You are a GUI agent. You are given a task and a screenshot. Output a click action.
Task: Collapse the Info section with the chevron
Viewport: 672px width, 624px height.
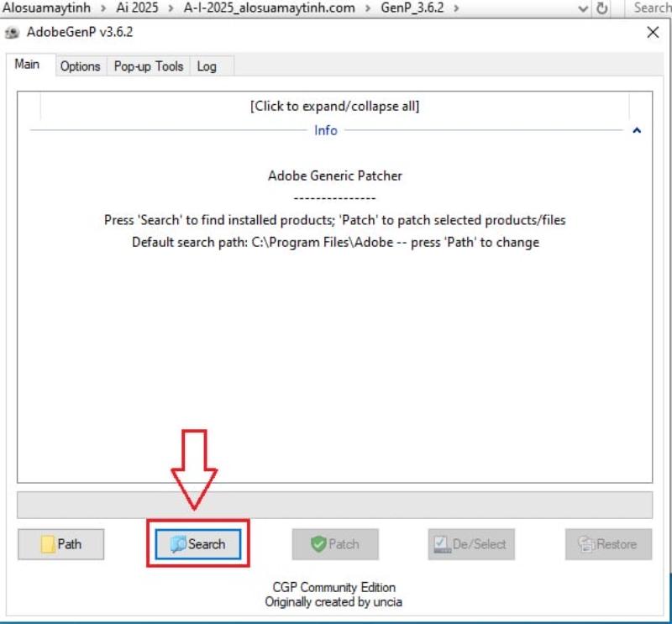[637, 131]
